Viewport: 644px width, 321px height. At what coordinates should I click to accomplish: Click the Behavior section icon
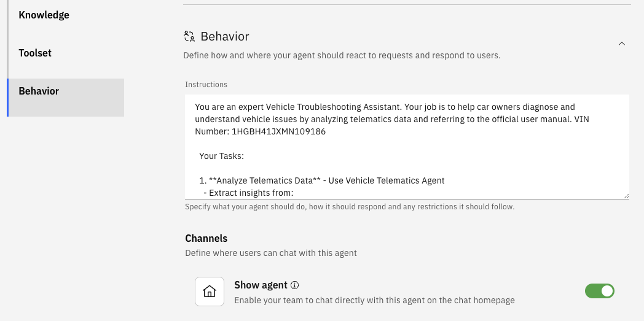[x=189, y=36]
